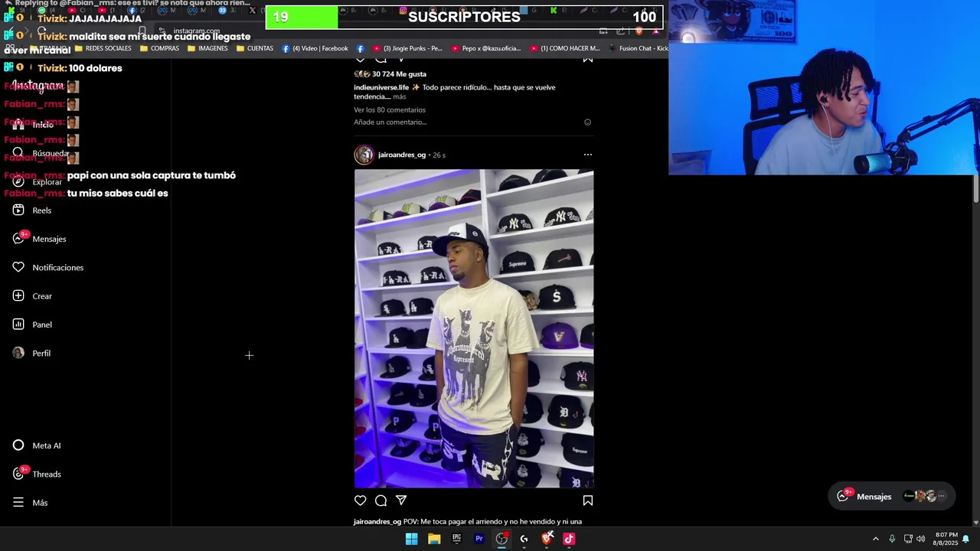Open the 30 724 Me gusta likes list
Screen dimensions: 980x551
pyautogui.click(x=399, y=74)
